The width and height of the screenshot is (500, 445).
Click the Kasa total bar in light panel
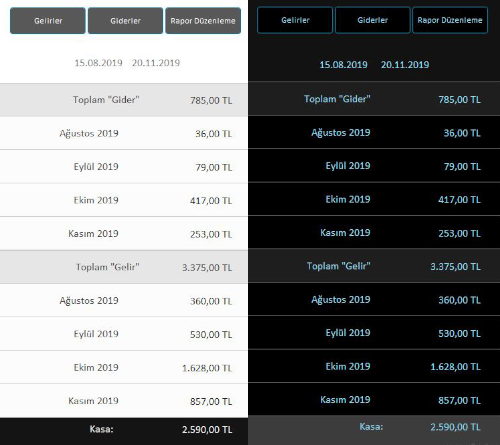(124, 431)
